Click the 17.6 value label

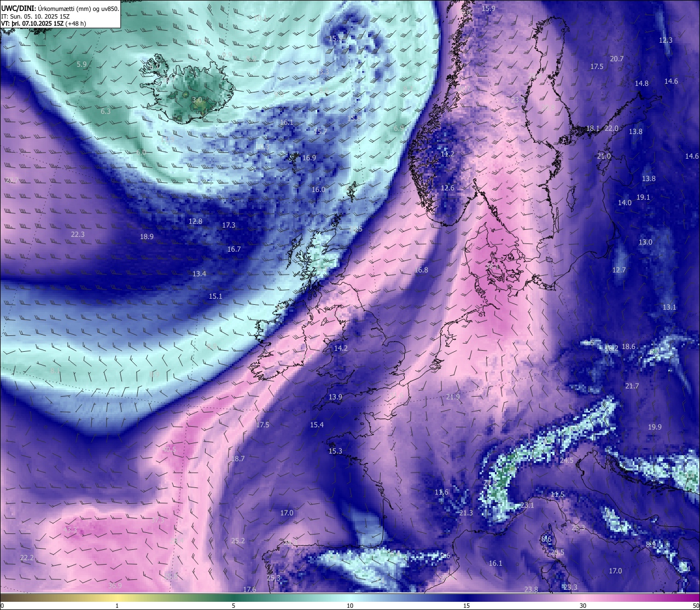(249, 590)
